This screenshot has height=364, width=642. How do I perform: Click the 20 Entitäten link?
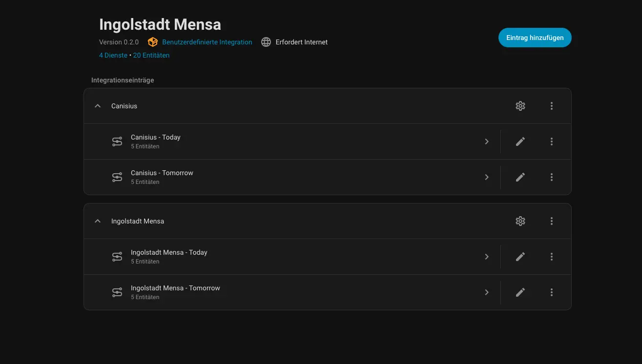click(151, 55)
